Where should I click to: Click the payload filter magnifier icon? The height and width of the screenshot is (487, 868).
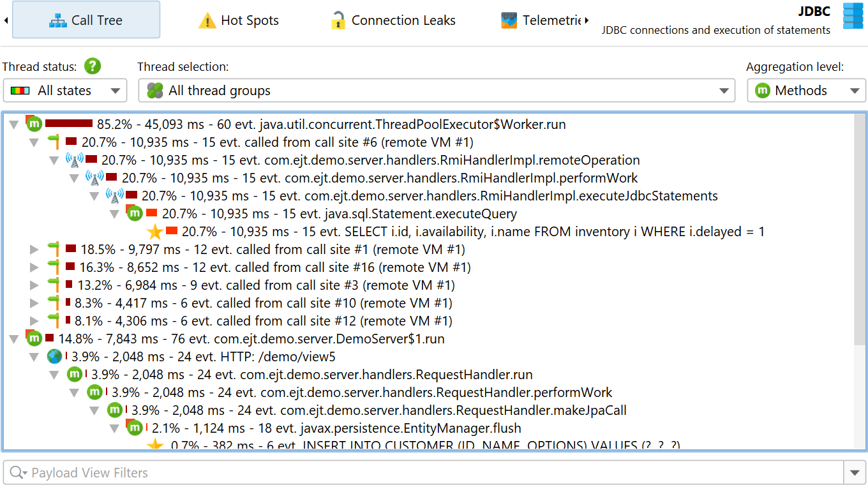18,473
